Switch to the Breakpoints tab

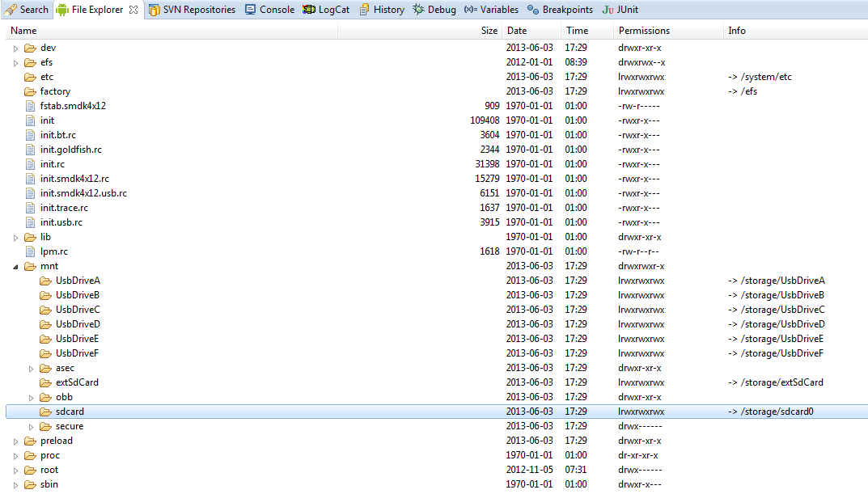pyautogui.click(x=560, y=10)
